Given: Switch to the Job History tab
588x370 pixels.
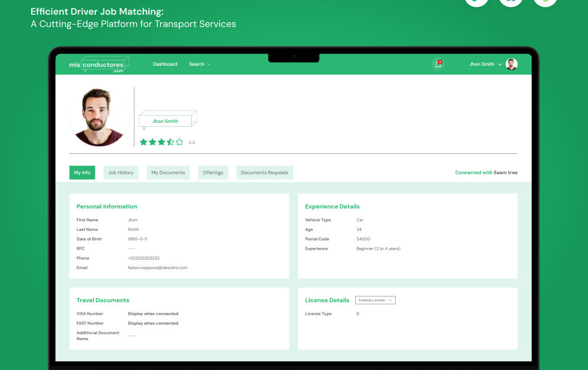Looking at the screenshot, I should (121, 173).
